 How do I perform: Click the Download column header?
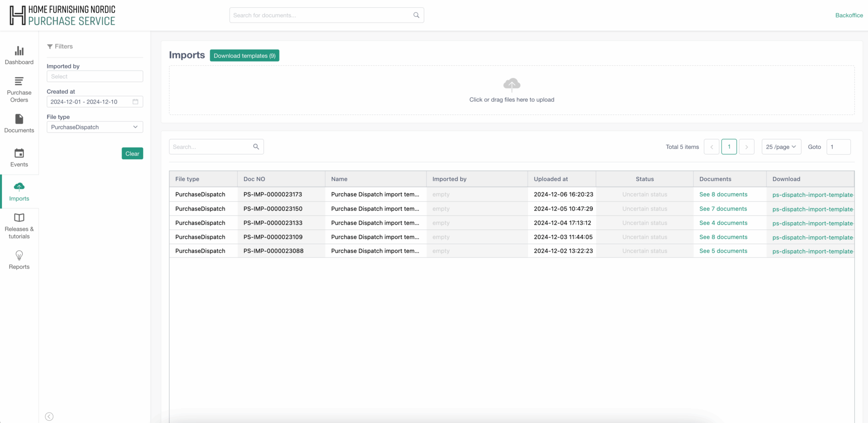tap(810, 179)
